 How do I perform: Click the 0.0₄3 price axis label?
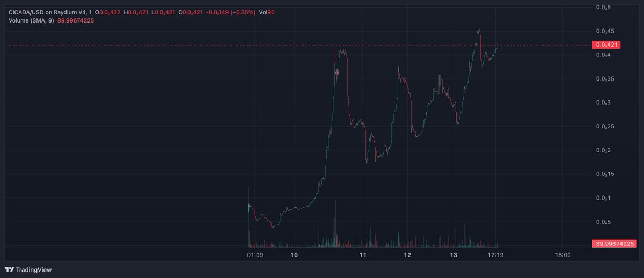pos(603,103)
